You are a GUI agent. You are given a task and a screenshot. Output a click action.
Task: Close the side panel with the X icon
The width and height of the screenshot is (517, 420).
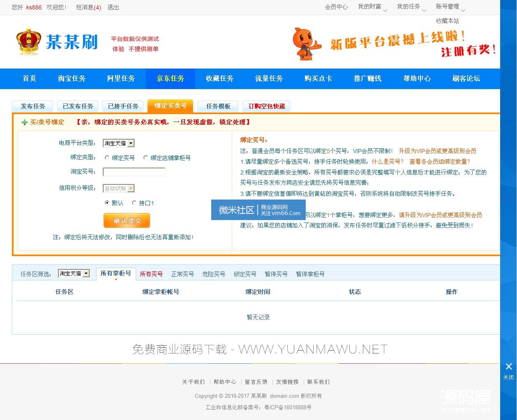[x=509, y=366]
